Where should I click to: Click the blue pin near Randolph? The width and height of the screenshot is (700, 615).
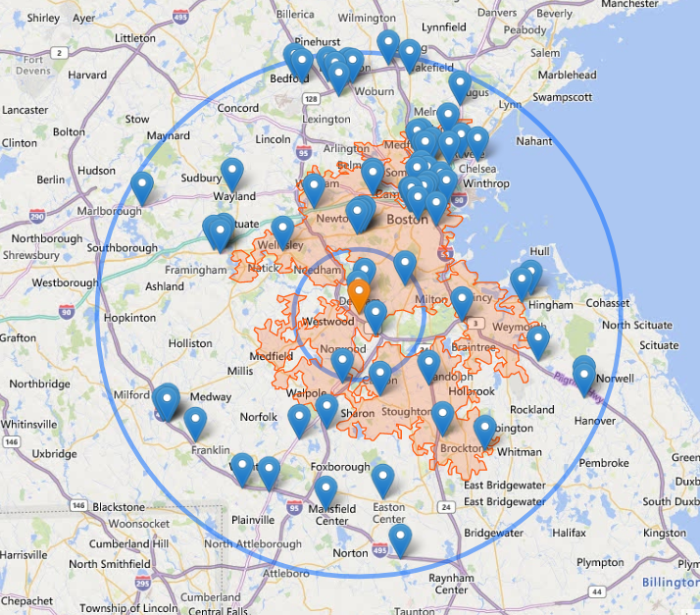click(428, 364)
